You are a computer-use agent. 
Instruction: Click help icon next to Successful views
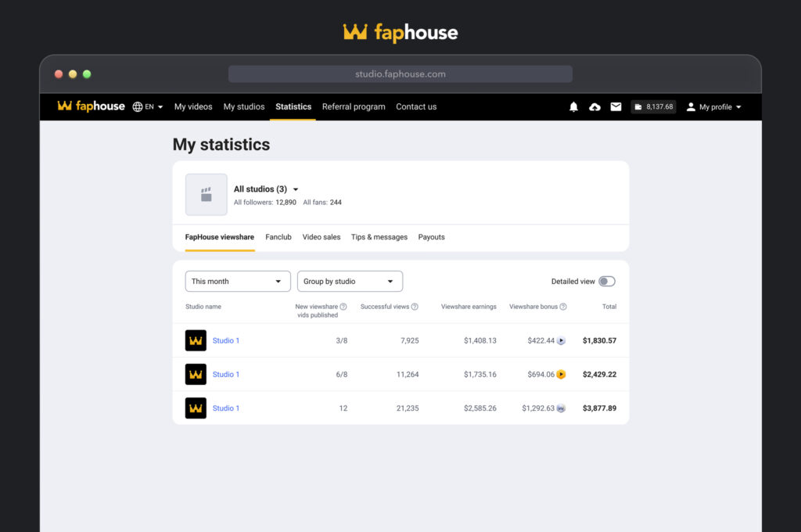(x=415, y=307)
